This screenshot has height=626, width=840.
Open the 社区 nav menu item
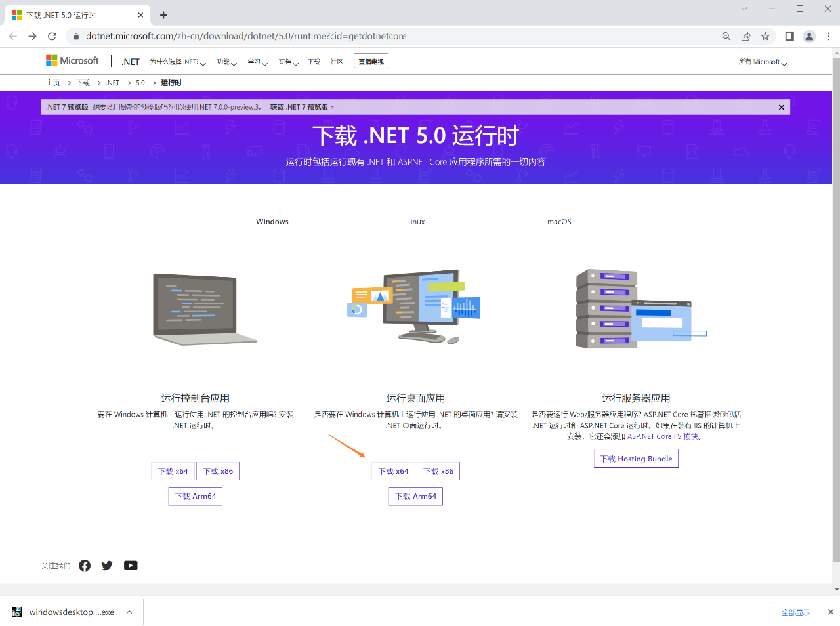pos(337,62)
